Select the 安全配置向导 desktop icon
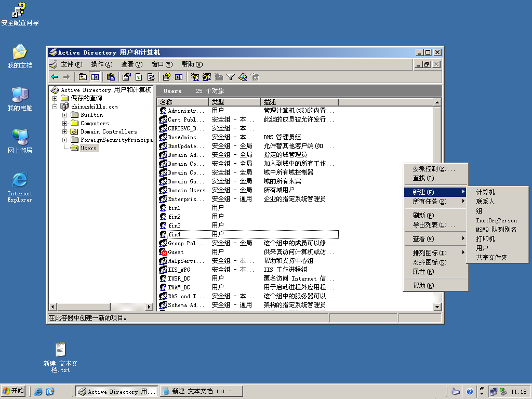The height and width of the screenshot is (399, 532). click(x=20, y=14)
